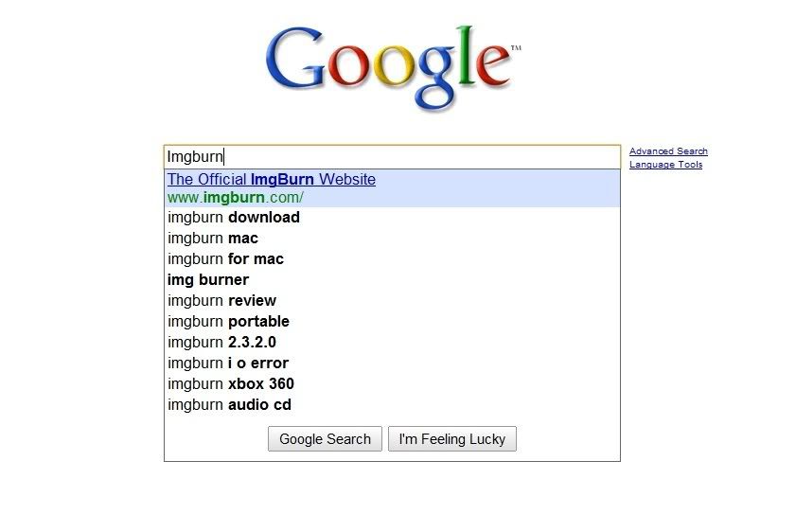Select the imgburn mac suggestion
This screenshot has height=532, width=796.
coord(392,239)
